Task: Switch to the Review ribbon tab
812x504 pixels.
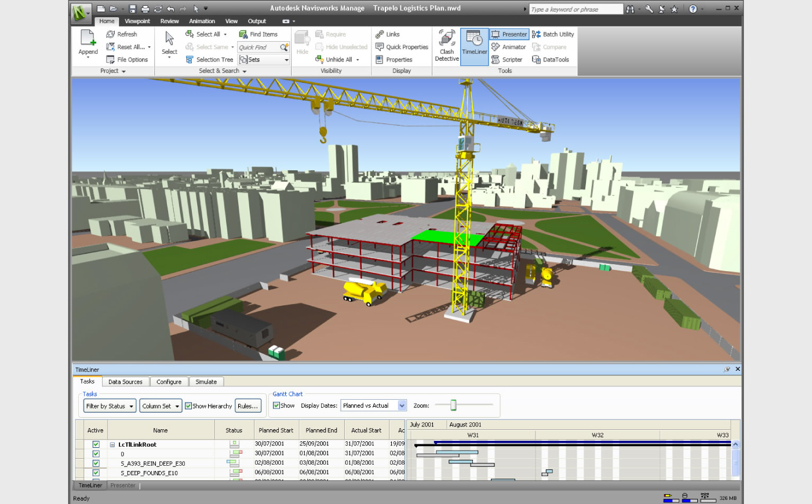Action: coord(169,21)
